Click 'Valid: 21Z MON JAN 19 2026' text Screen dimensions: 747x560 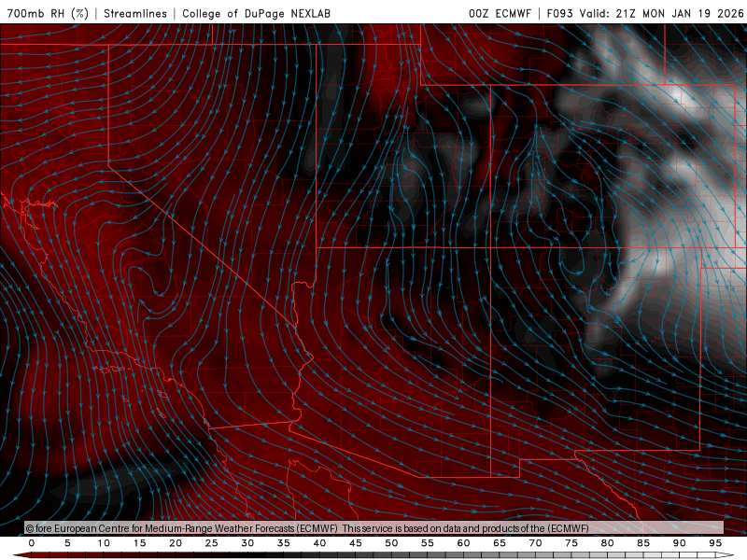pyautogui.click(x=662, y=13)
